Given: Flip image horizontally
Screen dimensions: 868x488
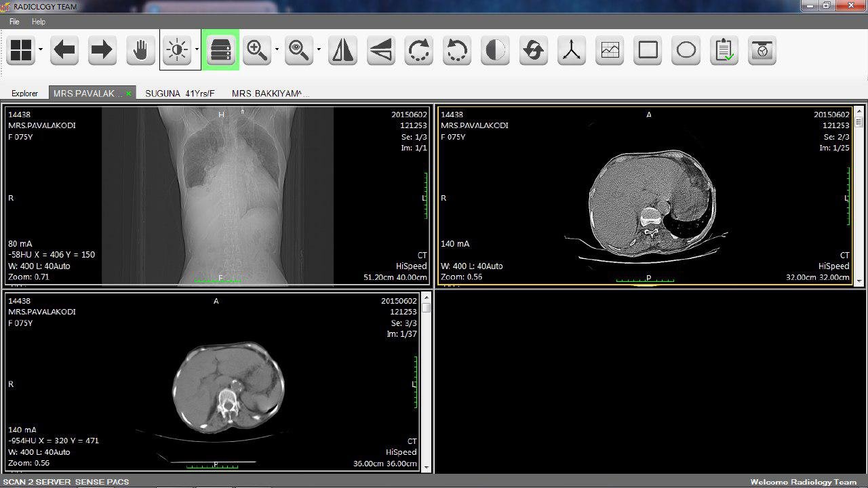Looking at the screenshot, I should 342,50.
